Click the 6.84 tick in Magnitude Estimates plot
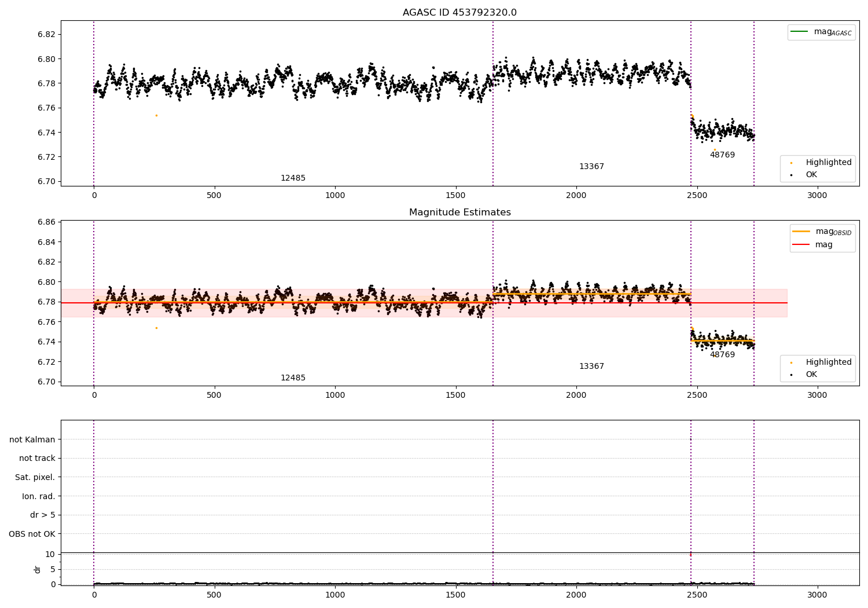This screenshot has height=608, width=868. [x=46, y=243]
